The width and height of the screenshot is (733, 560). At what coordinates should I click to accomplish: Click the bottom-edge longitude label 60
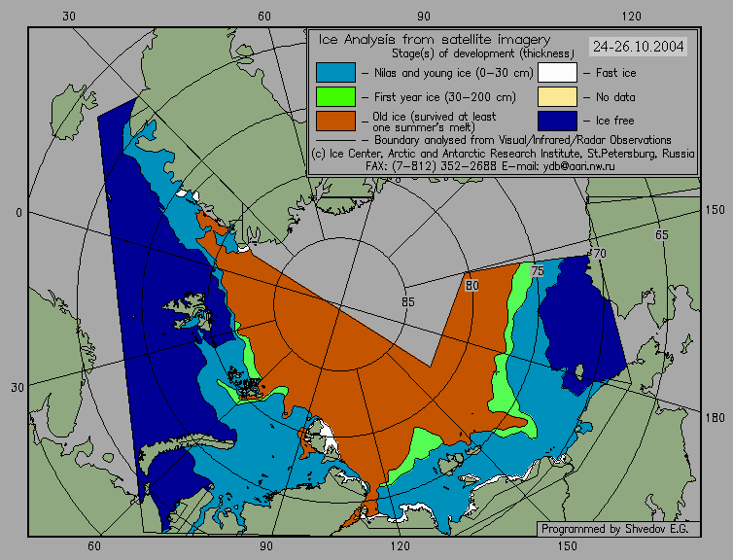pos(94,545)
